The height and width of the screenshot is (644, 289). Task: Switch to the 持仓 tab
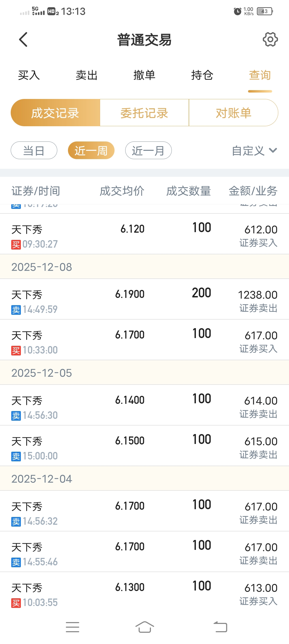coord(202,75)
